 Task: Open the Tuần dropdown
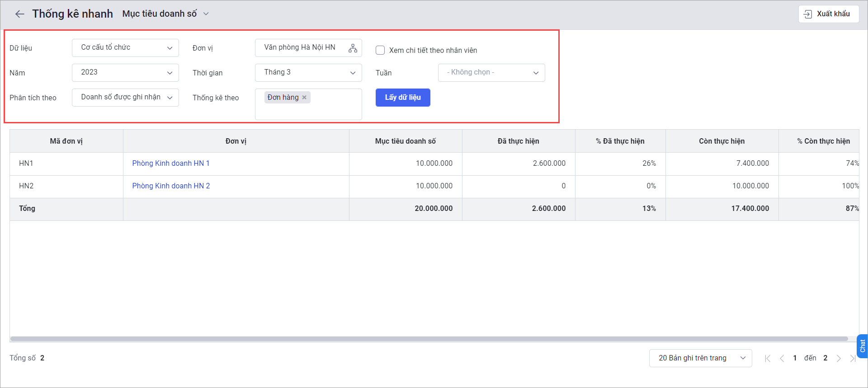click(x=491, y=73)
